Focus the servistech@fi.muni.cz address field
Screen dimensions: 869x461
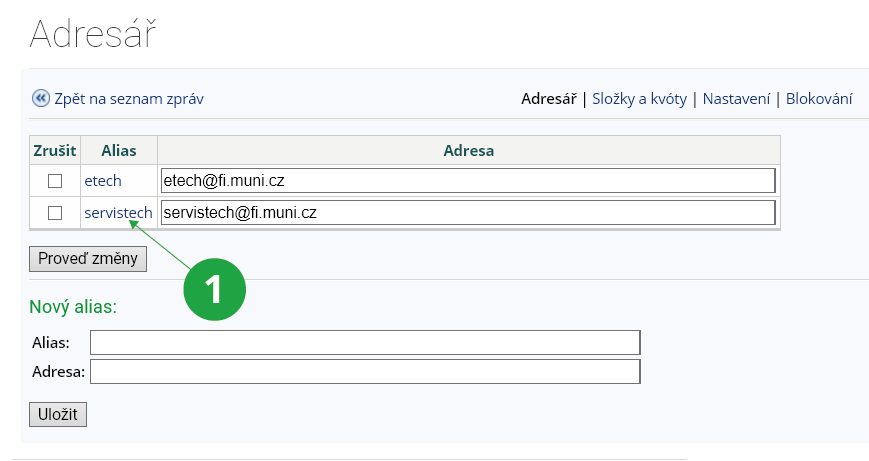click(x=467, y=213)
